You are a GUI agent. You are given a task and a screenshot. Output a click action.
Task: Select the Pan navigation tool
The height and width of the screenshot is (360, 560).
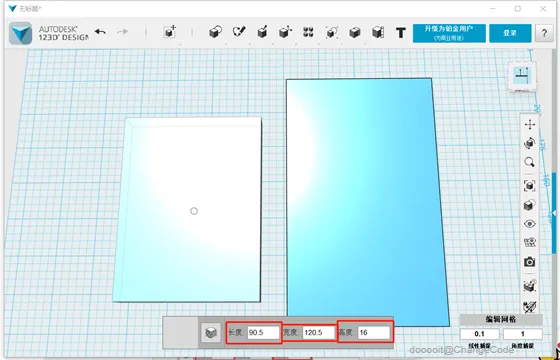point(530,124)
